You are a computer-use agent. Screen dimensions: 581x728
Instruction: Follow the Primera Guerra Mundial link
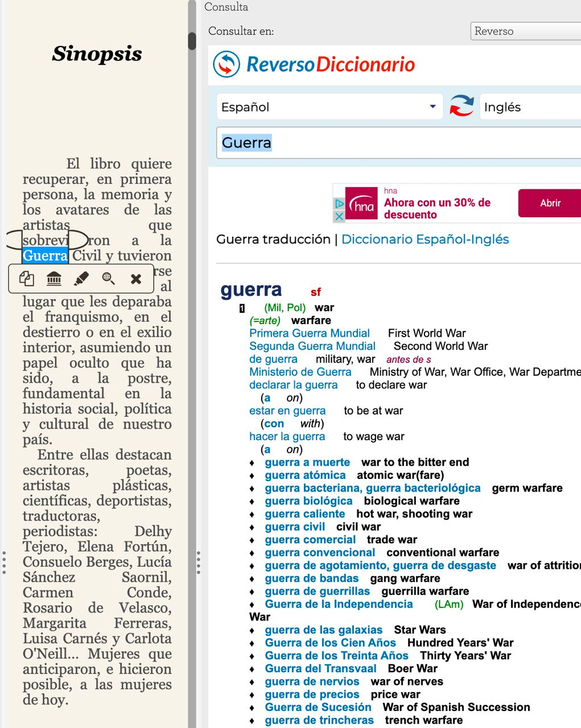pyautogui.click(x=310, y=333)
